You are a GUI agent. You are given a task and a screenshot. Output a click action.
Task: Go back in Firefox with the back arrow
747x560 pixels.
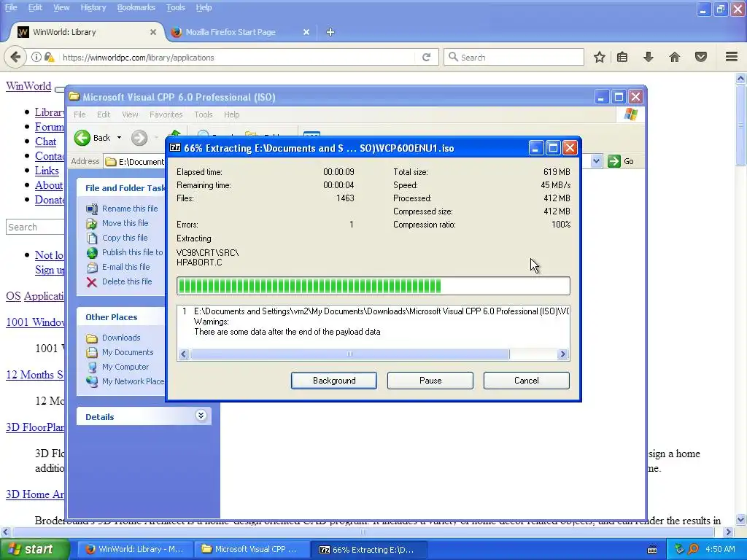coord(15,57)
